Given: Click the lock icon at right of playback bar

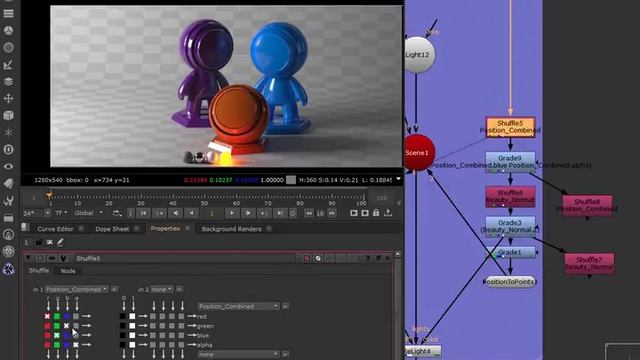Looking at the screenshot, I should pos(376,213).
